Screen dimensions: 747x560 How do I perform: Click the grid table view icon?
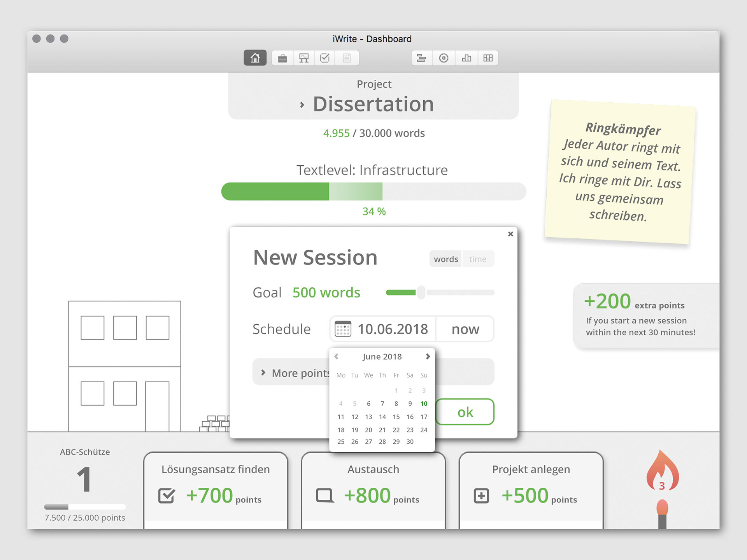click(488, 58)
